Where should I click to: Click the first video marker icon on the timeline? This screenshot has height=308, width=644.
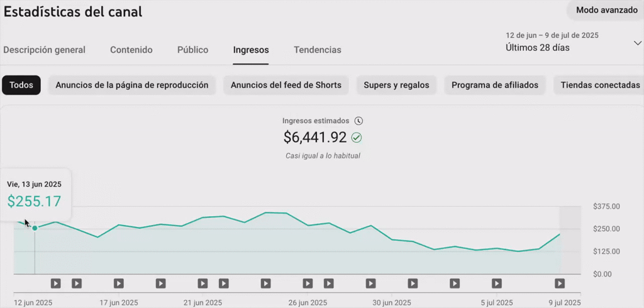click(56, 283)
